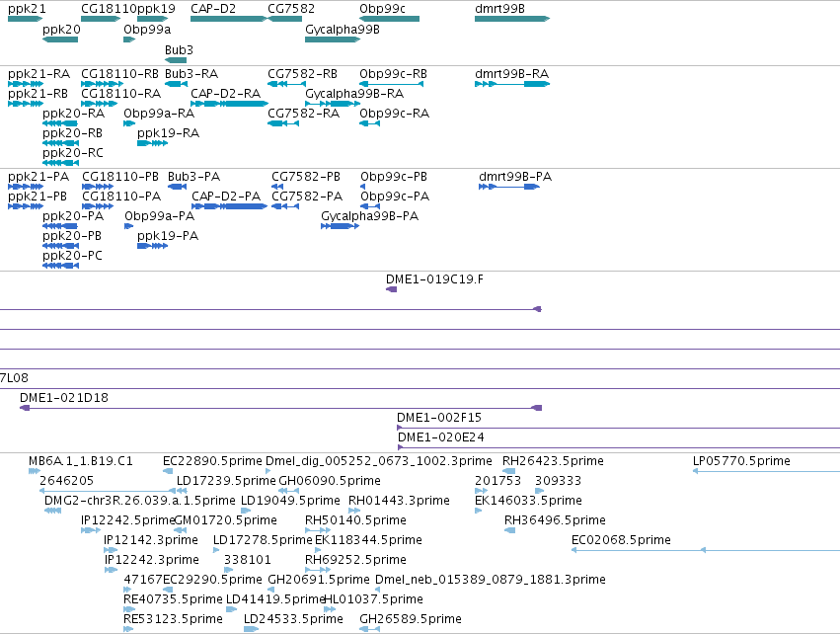The width and height of the screenshot is (840, 634).
Task: Select the GH26589.5prime EST
Action: pos(369,629)
